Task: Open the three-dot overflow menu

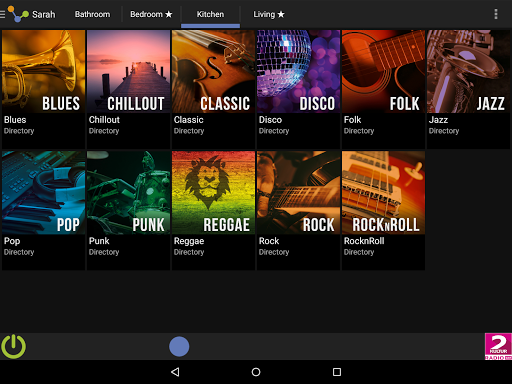Action: pyautogui.click(x=496, y=14)
